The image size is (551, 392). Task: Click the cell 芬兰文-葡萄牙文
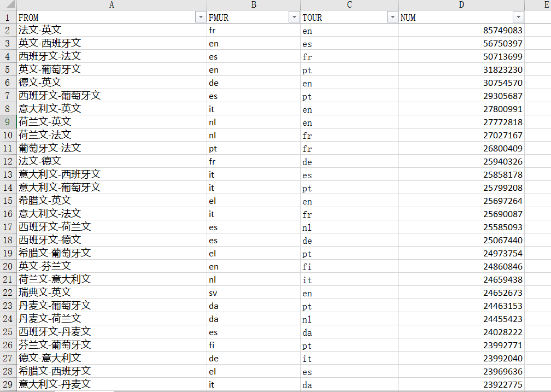(55, 345)
